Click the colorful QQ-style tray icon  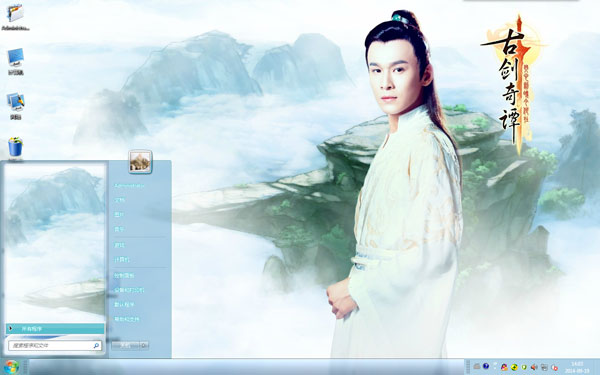point(505,367)
